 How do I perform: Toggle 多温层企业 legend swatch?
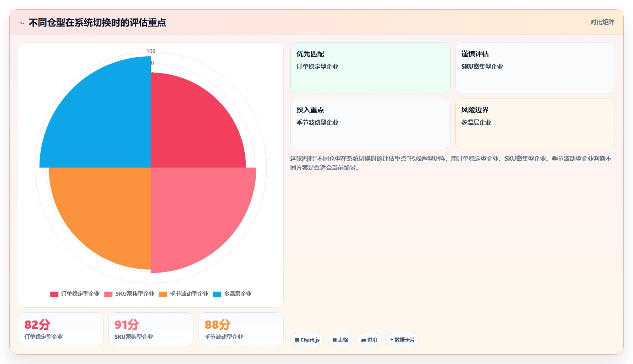pyautogui.click(x=217, y=294)
